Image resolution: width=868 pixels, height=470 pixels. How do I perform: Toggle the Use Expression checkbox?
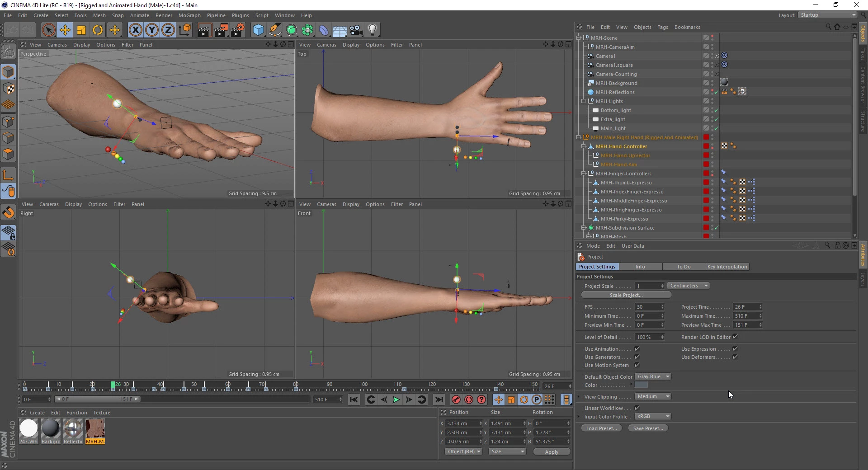tap(735, 349)
